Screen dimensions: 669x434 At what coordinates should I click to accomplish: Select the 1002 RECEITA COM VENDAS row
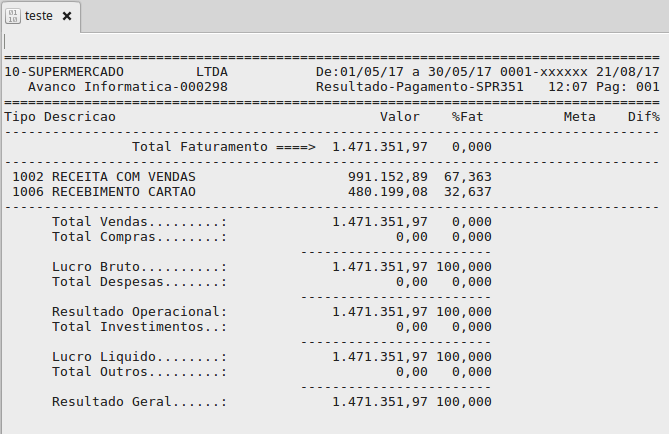pos(104,177)
